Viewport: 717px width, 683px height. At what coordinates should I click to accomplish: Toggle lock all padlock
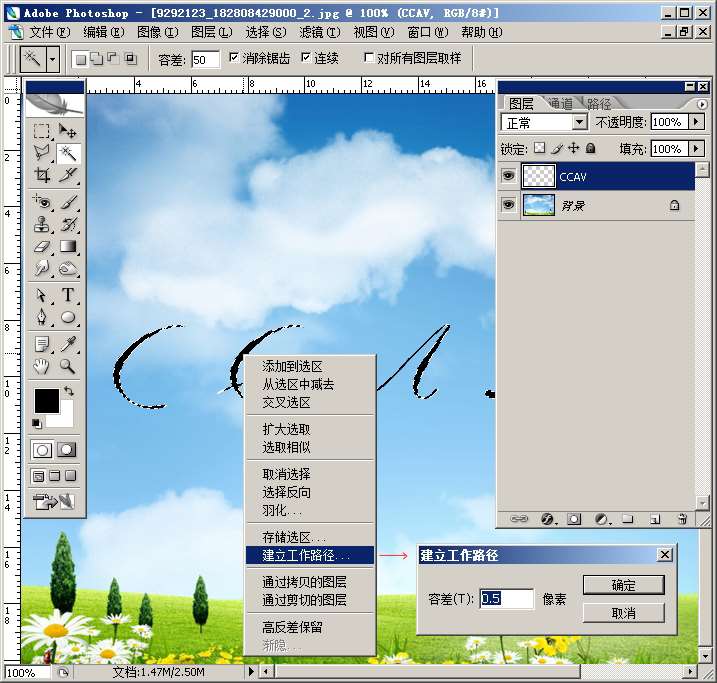click(590, 148)
